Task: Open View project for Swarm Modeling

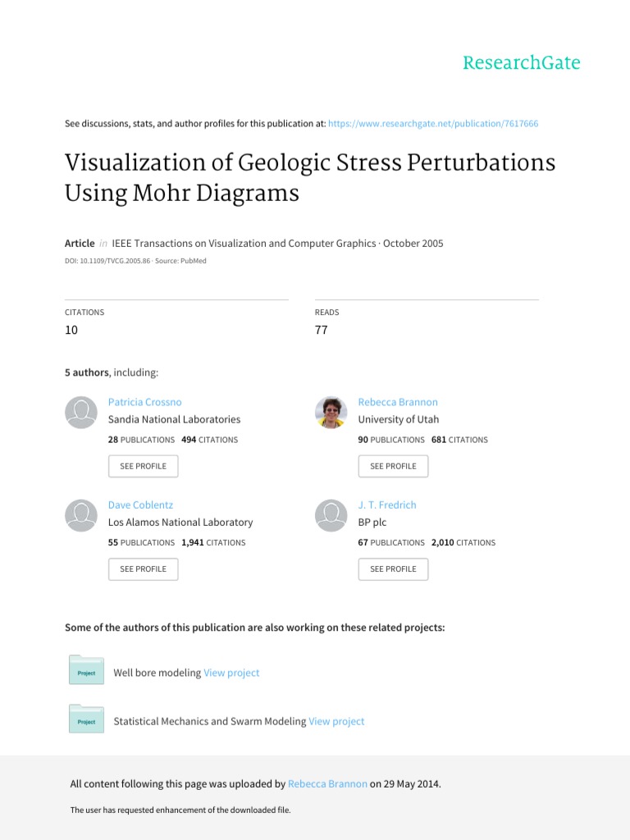Action: (336, 722)
